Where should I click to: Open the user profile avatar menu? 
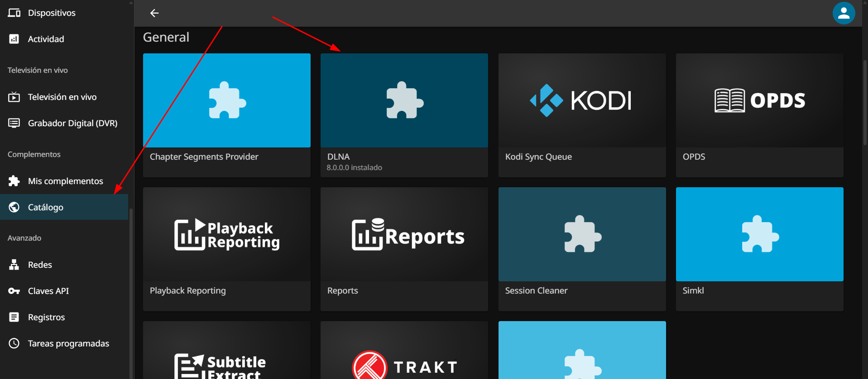[x=843, y=13]
